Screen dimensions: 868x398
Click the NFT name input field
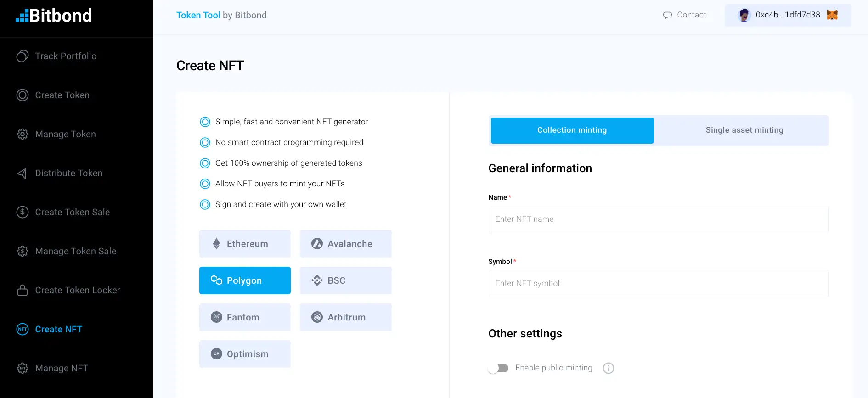(x=658, y=219)
